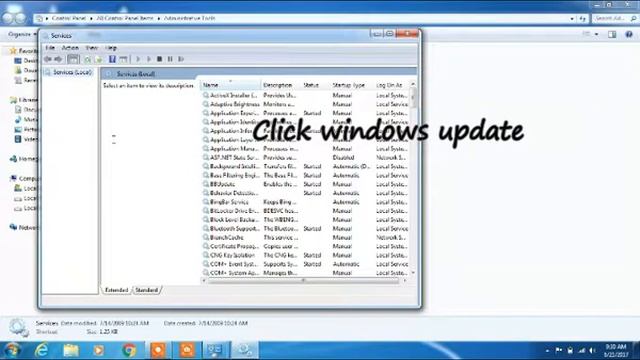
Task: Click the volume speaker tray icon
Action: [593, 351]
